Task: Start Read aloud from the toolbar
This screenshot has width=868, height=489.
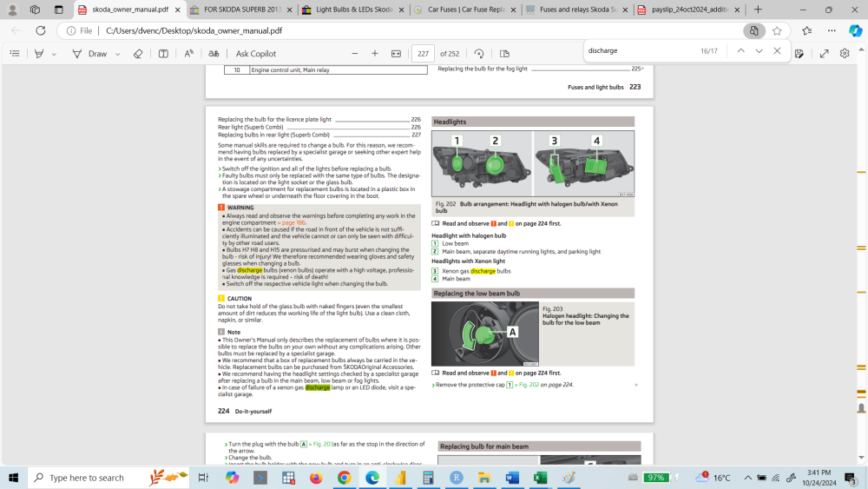Action: click(x=188, y=54)
